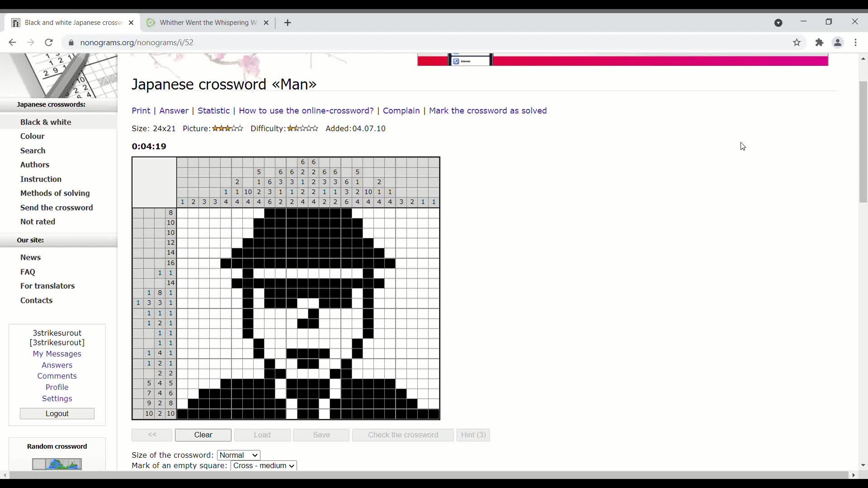Viewport: 868px width, 488px height.
Task: Close the Whither Went the Whispering tab
Action: [266, 23]
